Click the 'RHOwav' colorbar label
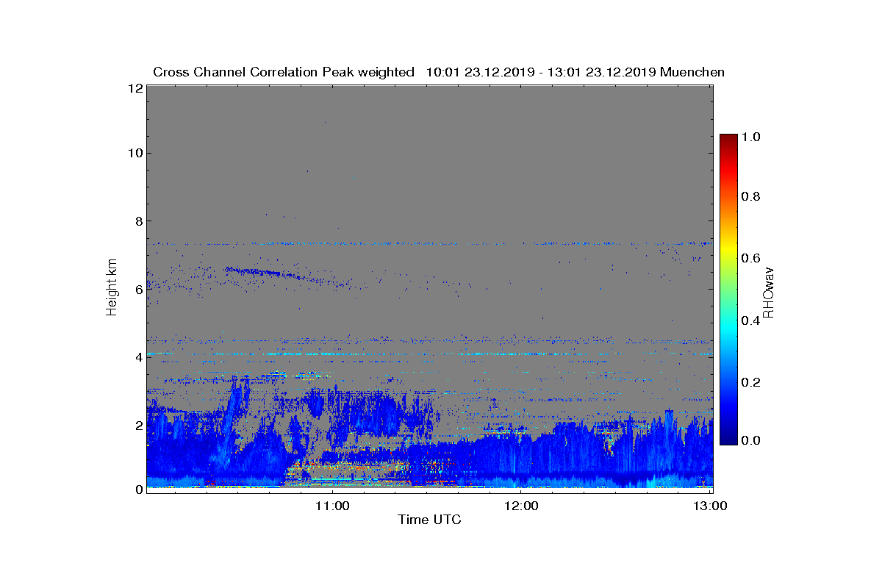The image size is (882, 588). pyautogui.click(x=768, y=293)
